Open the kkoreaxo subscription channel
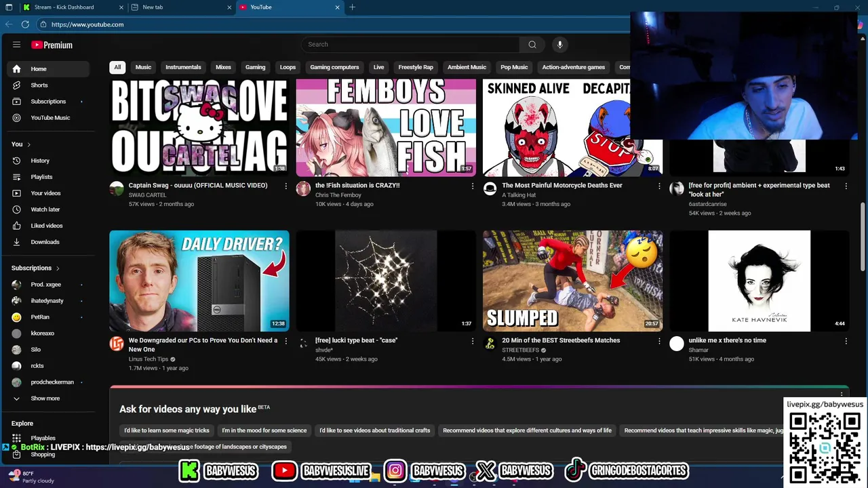 [x=48, y=333]
